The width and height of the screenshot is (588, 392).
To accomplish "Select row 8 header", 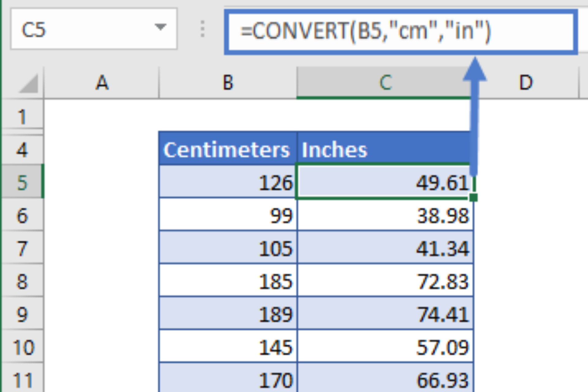I will (22, 281).
